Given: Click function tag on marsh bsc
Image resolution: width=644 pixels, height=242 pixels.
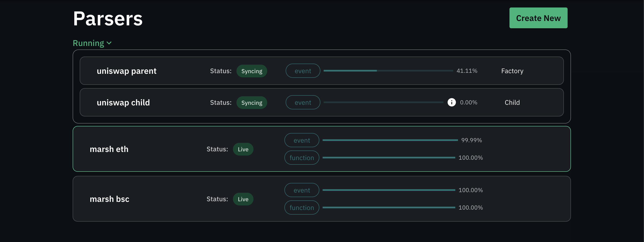Looking at the screenshot, I should coord(301,207).
